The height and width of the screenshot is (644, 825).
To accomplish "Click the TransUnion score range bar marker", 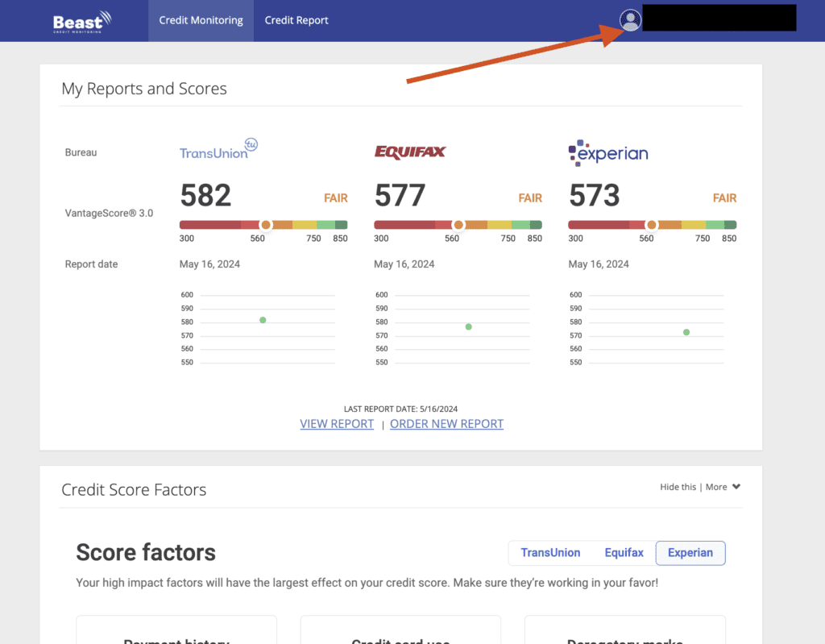I will [x=265, y=225].
